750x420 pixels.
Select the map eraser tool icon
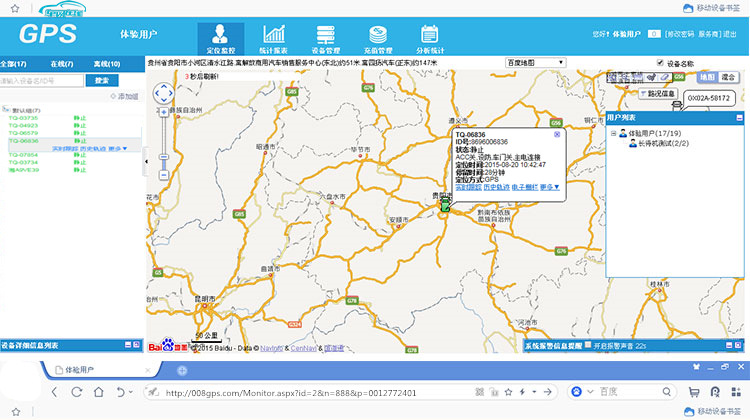[665, 77]
